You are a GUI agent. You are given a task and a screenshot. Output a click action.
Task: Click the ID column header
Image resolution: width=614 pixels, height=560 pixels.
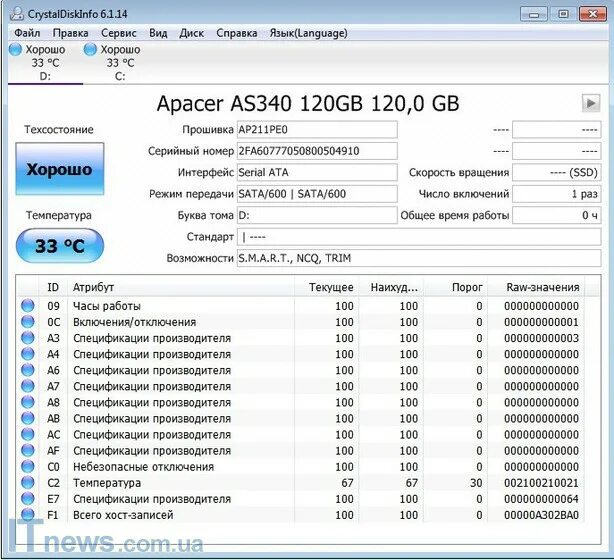coord(53,287)
